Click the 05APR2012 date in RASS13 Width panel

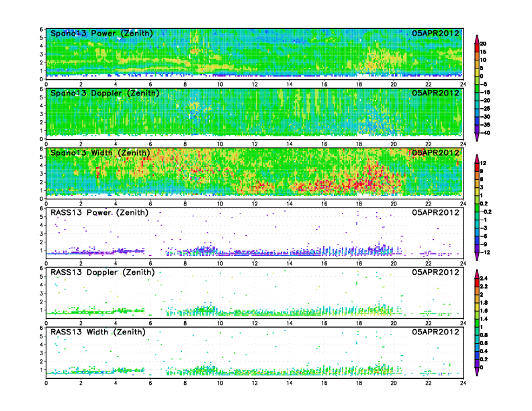435,332
